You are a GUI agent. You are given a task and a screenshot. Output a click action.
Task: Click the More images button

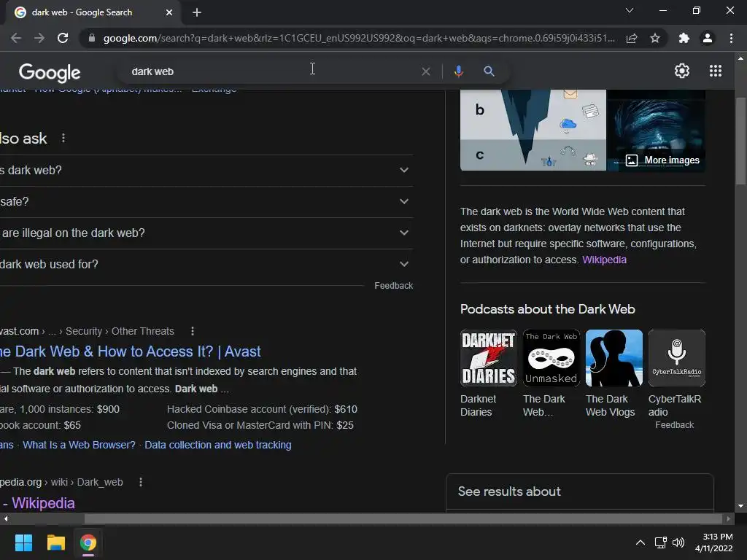coord(662,160)
